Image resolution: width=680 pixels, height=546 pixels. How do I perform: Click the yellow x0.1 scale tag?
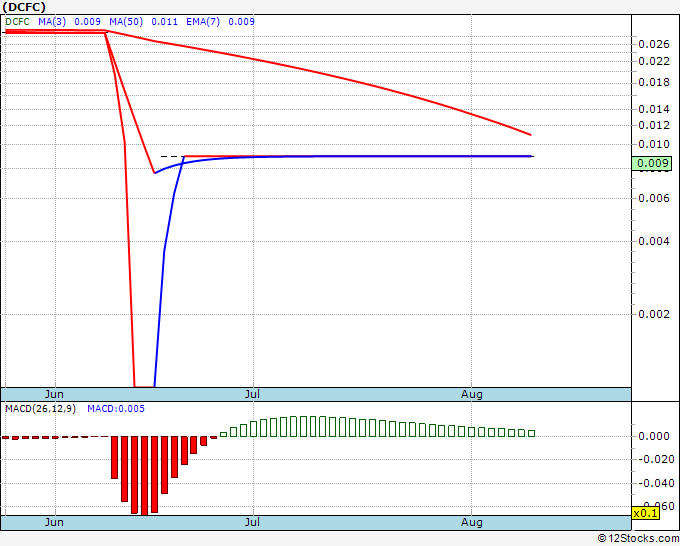click(x=645, y=513)
